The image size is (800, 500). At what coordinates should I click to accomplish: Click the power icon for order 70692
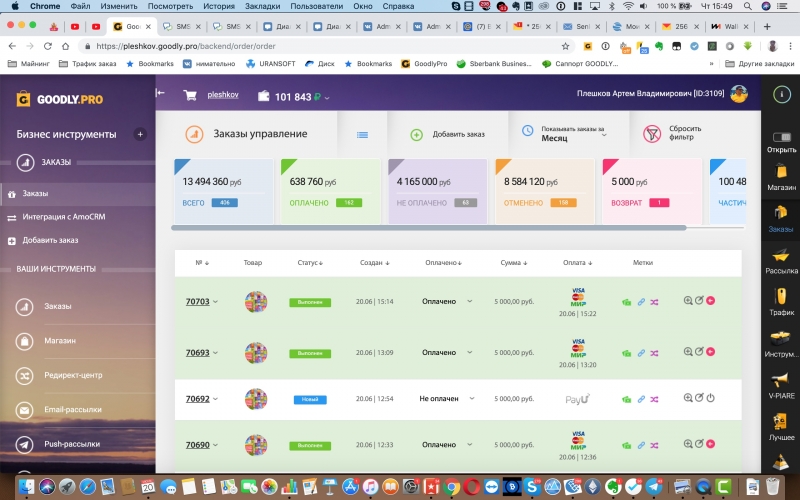pyautogui.click(x=710, y=398)
